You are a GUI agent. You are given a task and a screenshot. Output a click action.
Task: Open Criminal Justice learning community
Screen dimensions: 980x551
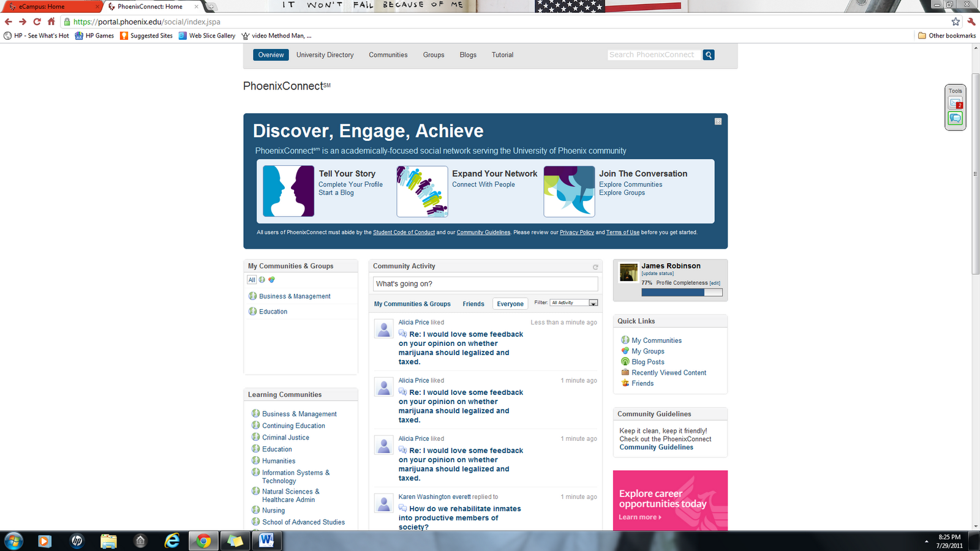pyautogui.click(x=285, y=438)
